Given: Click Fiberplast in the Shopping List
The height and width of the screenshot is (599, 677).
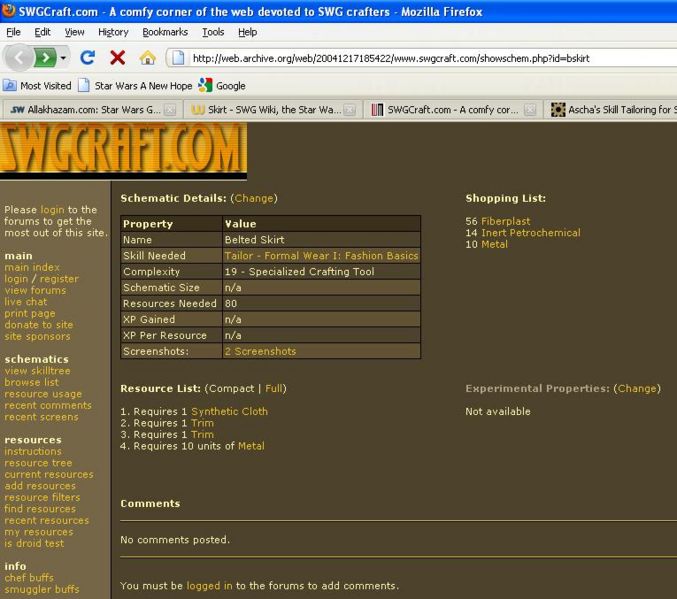Looking at the screenshot, I should [x=505, y=221].
